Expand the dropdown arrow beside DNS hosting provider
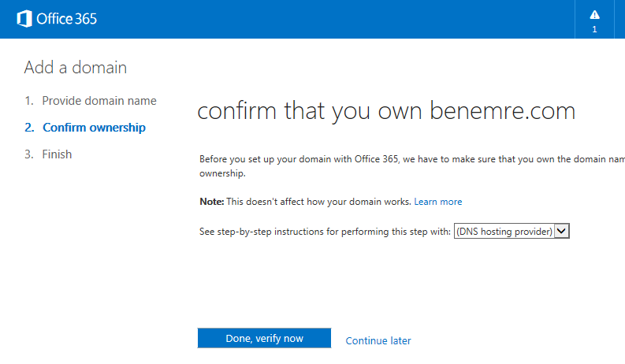The image size is (625, 364). 561,231
